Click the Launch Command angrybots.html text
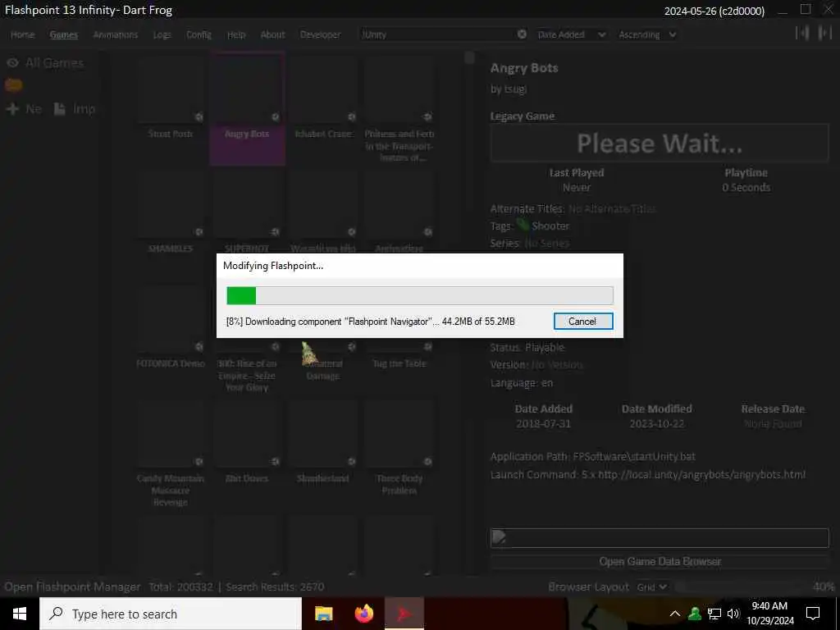Screen dimensions: 840x630 point(694,475)
